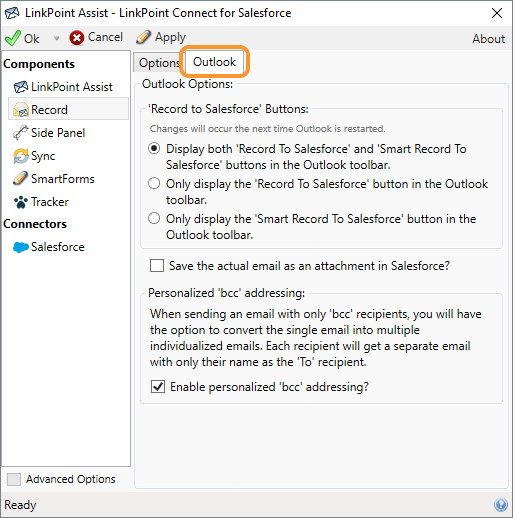Select the SmartForms pencil icon
The width and height of the screenshot is (513, 518).
pos(20,179)
